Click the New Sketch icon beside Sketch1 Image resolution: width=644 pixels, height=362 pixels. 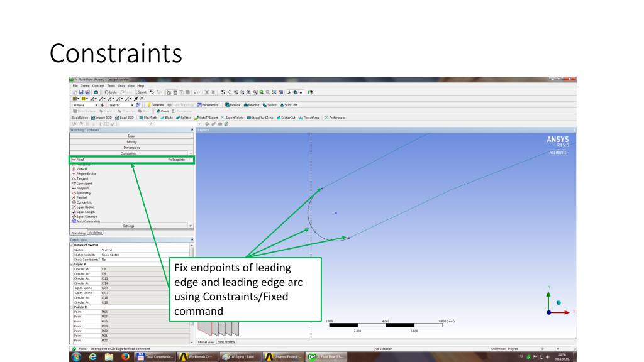point(138,105)
